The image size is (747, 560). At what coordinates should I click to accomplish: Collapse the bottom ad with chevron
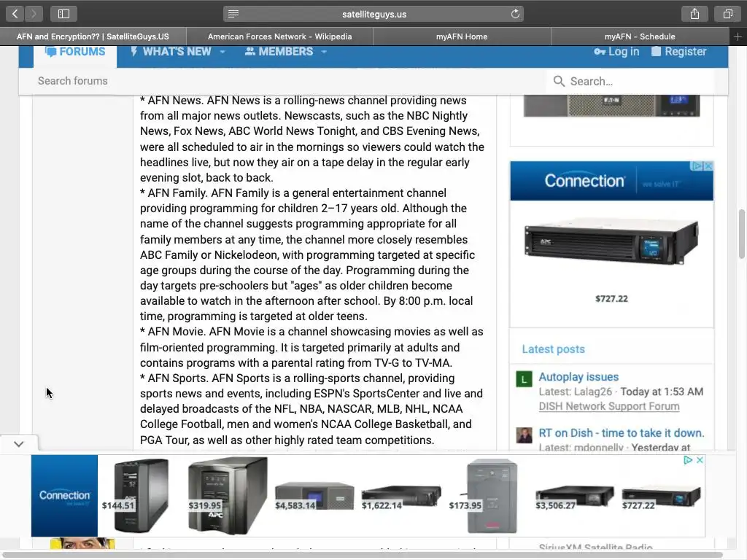pyautogui.click(x=18, y=444)
